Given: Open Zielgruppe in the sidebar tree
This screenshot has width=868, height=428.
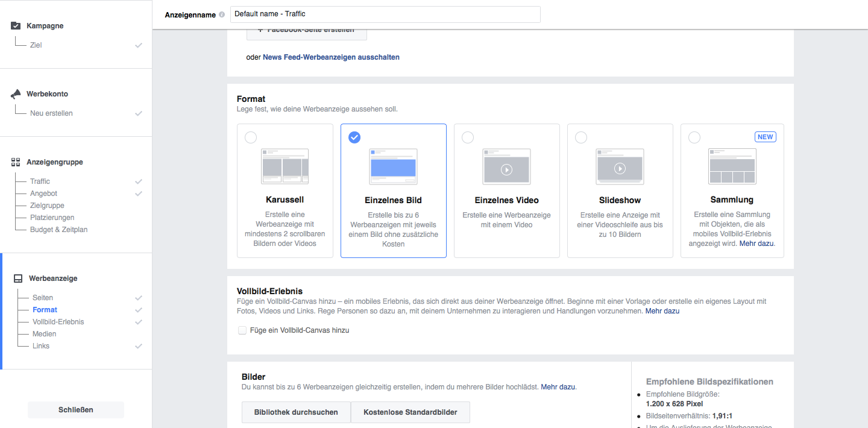Looking at the screenshot, I should [x=47, y=206].
